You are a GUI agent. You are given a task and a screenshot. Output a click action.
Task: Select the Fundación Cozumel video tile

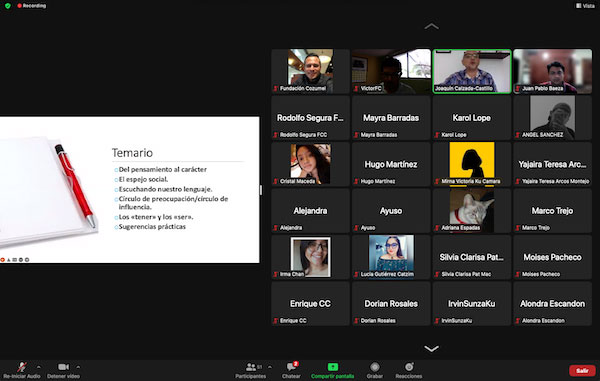tap(310, 71)
